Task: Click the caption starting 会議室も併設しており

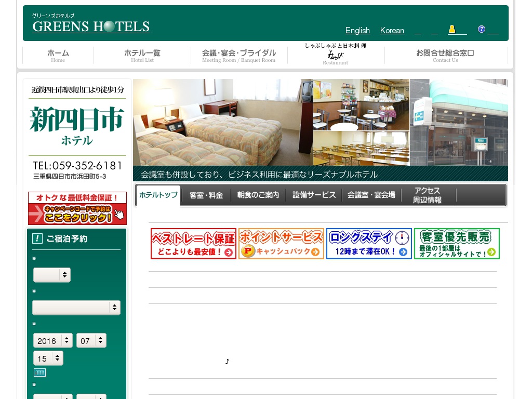Action: (259, 175)
